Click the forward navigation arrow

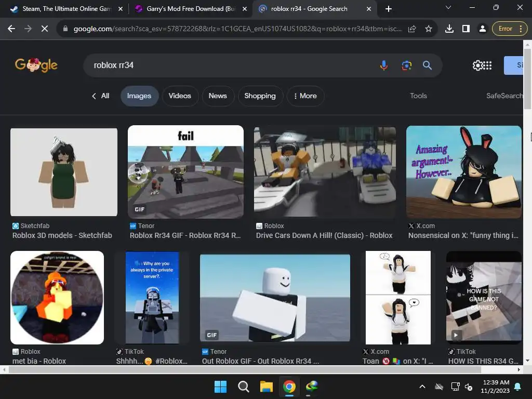[x=28, y=29]
